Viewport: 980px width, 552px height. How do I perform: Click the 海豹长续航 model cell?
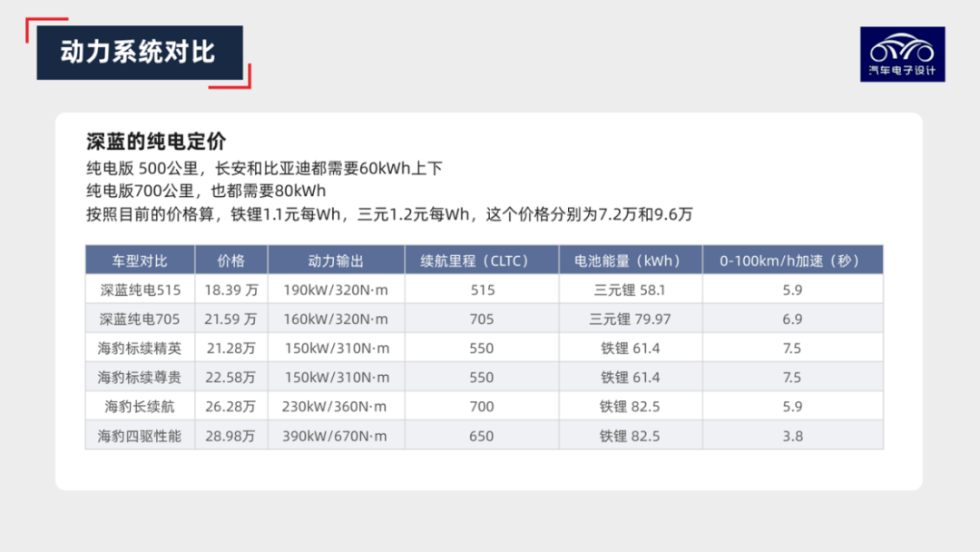click(x=140, y=407)
